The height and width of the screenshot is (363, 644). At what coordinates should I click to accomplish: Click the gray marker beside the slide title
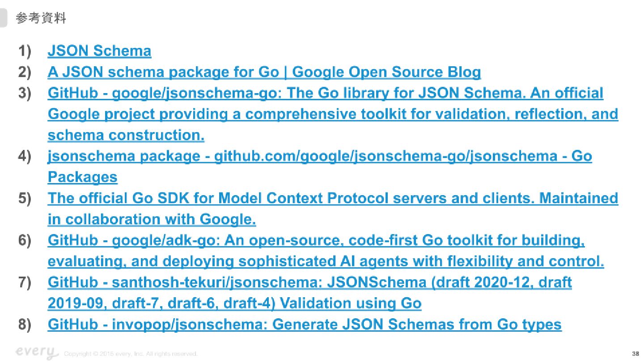coord(4,18)
